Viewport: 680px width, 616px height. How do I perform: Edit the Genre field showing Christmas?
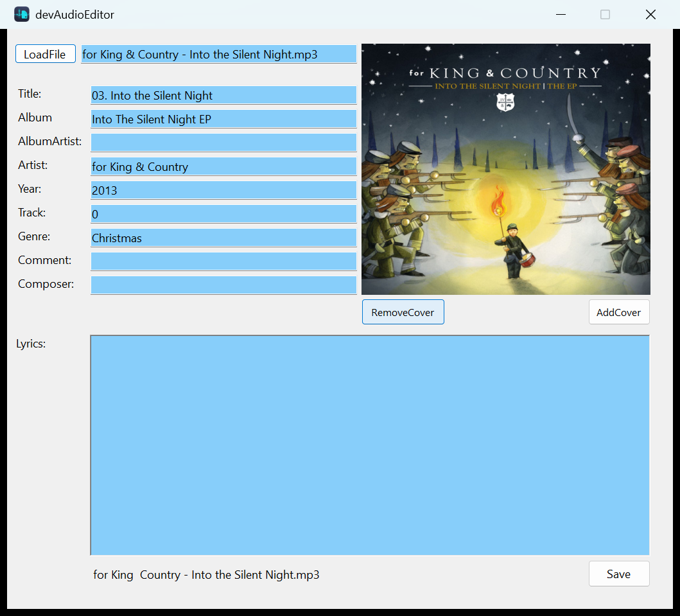[x=223, y=238]
